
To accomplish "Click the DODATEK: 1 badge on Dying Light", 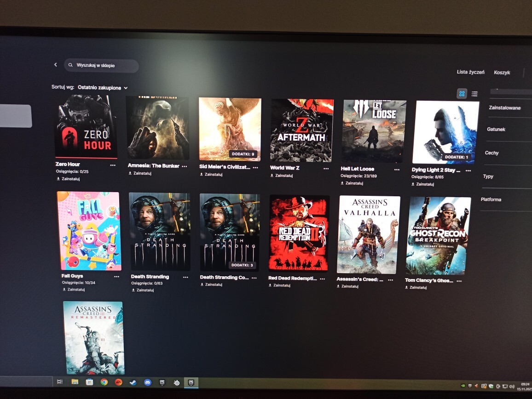I will [457, 157].
